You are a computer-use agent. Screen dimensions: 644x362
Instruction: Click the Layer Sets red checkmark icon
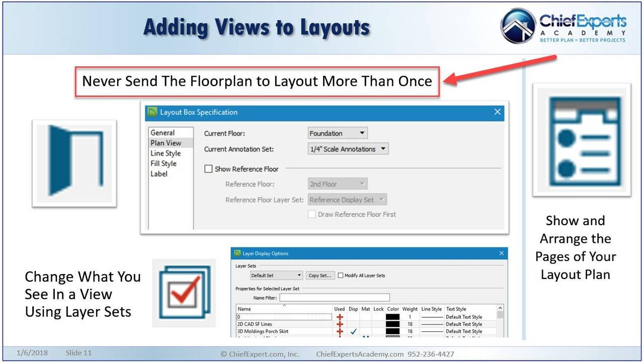click(184, 293)
